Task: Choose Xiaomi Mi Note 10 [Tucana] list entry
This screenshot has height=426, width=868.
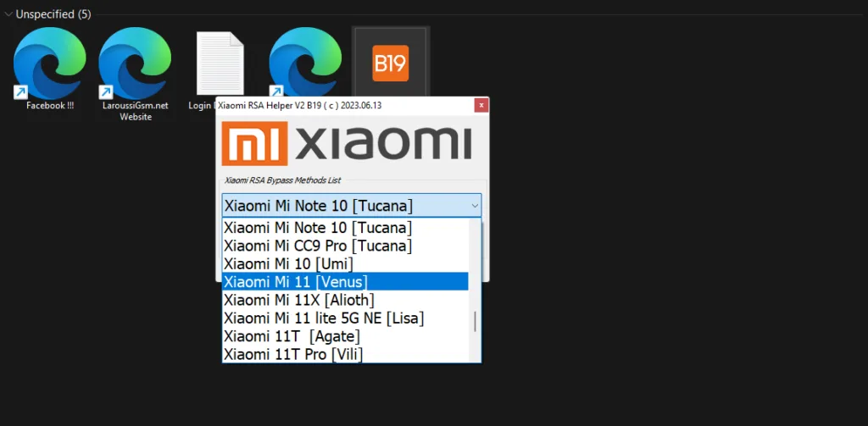Action: (346, 227)
